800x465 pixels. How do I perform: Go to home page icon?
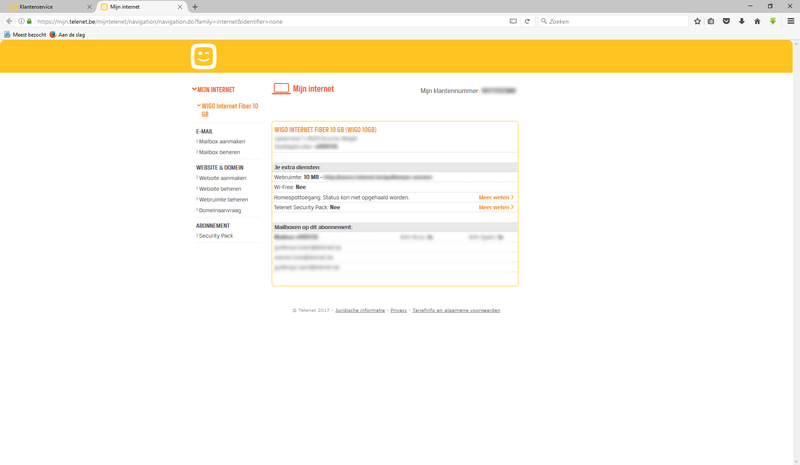(757, 21)
